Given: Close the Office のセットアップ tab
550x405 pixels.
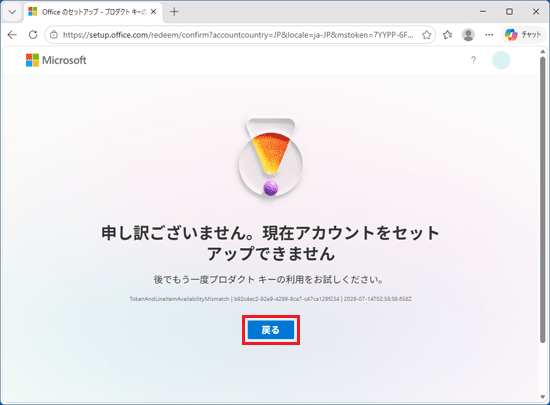Looking at the screenshot, I should (153, 12).
